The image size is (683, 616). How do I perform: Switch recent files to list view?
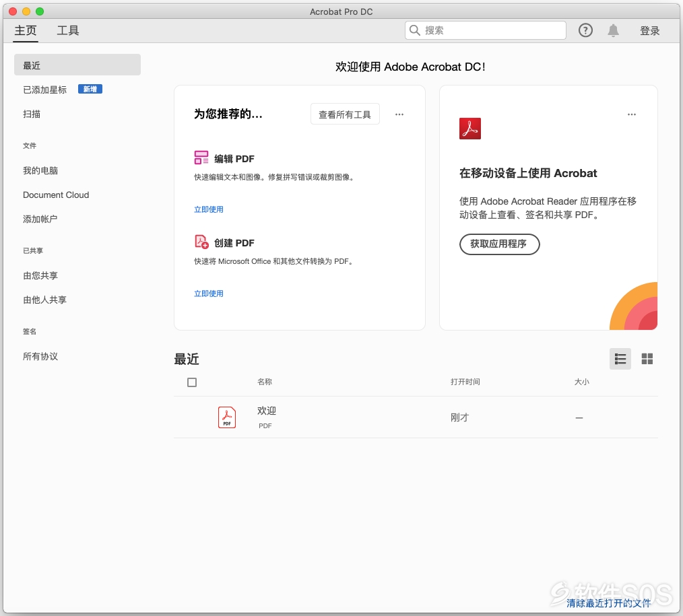[620, 359]
